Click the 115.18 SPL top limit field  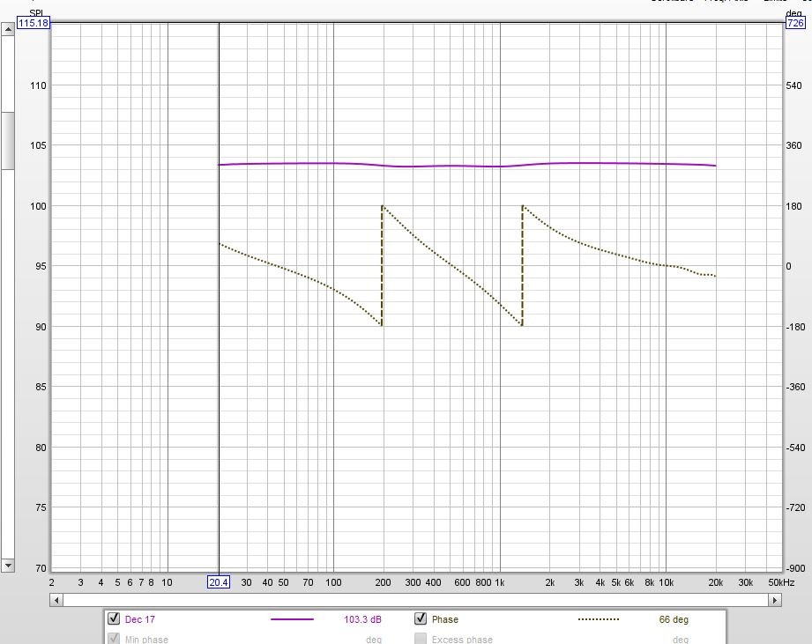click(34, 23)
